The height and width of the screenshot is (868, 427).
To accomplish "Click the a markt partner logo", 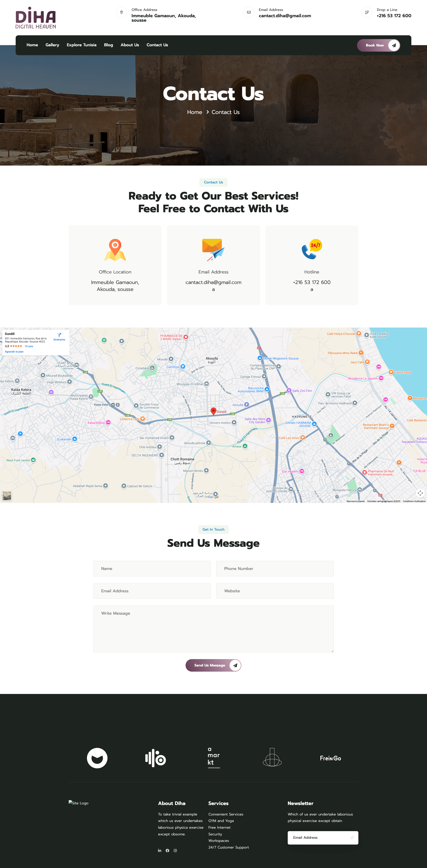I will (x=214, y=758).
